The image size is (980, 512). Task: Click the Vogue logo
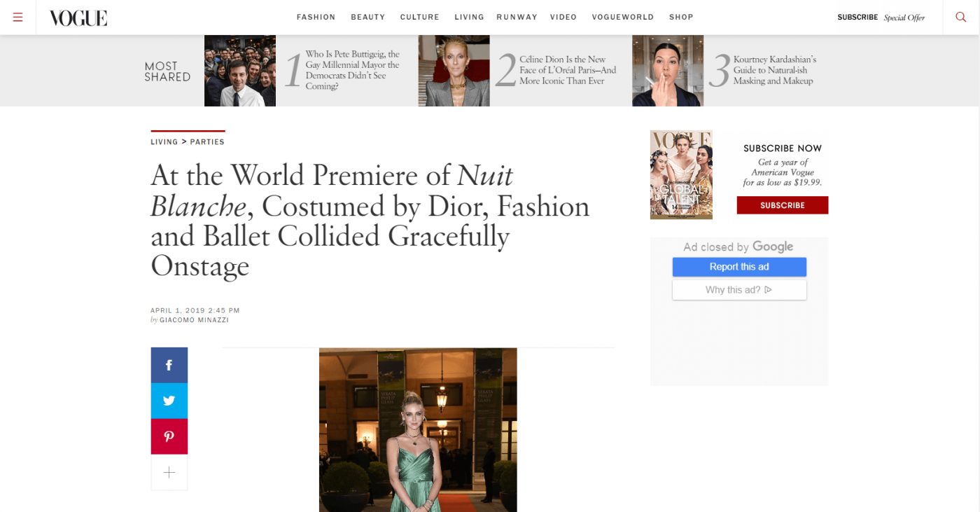pyautogui.click(x=78, y=18)
